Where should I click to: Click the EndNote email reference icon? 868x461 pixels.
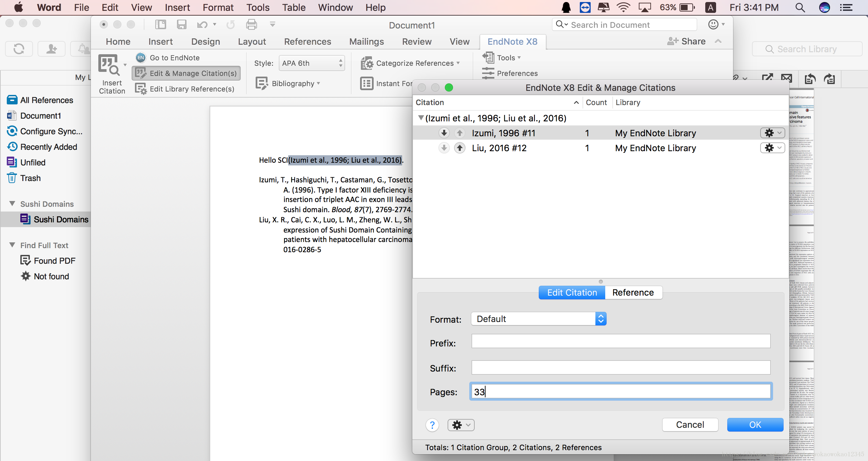click(787, 79)
